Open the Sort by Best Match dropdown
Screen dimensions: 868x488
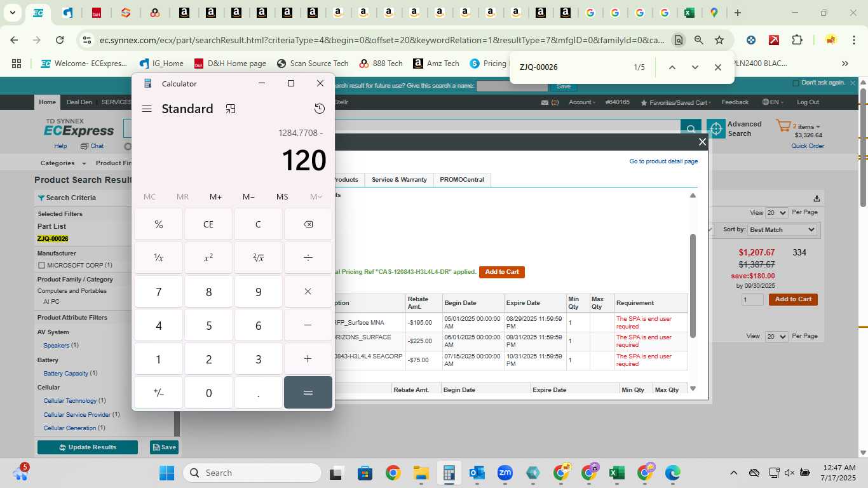[782, 229]
